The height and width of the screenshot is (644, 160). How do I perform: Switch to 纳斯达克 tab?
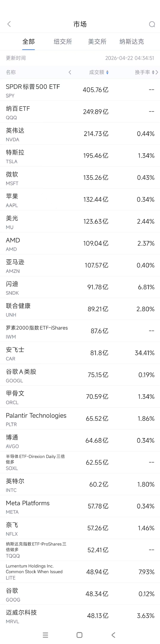tap(131, 42)
